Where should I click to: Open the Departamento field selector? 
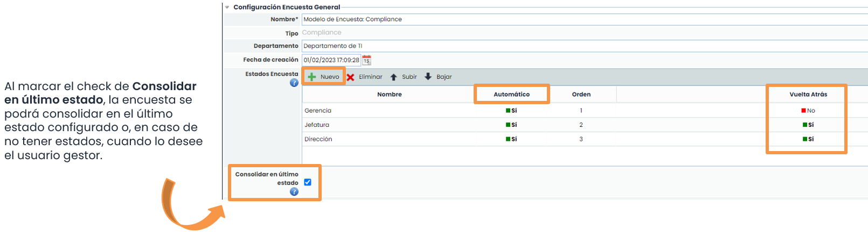pos(582,46)
